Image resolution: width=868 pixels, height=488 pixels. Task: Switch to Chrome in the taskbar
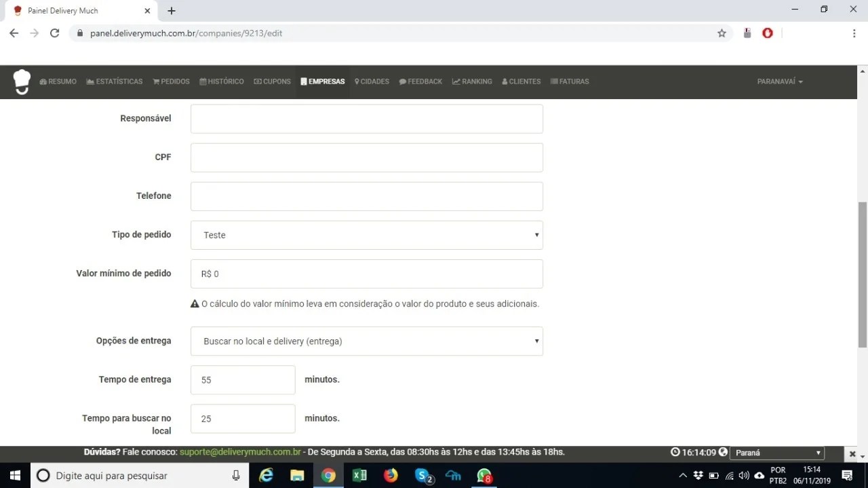pyautogui.click(x=328, y=476)
